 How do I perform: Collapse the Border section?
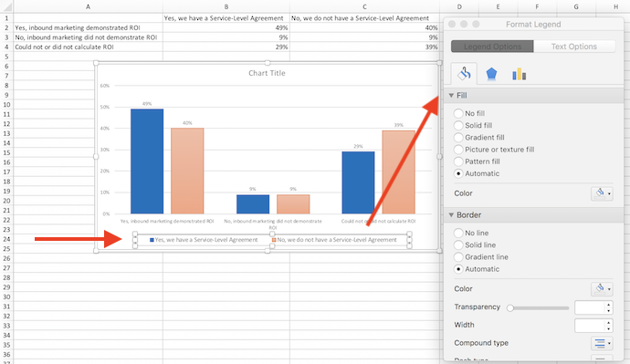tap(451, 215)
